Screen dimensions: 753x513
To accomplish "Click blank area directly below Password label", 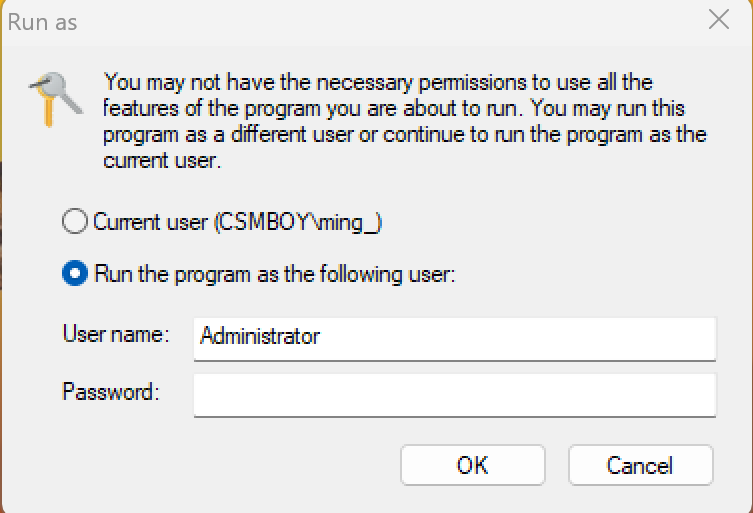I will coord(110,440).
